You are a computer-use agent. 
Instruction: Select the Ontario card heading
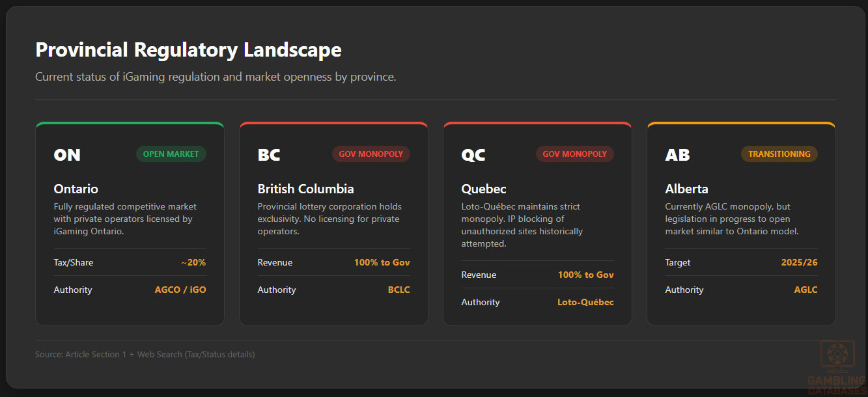click(x=76, y=189)
